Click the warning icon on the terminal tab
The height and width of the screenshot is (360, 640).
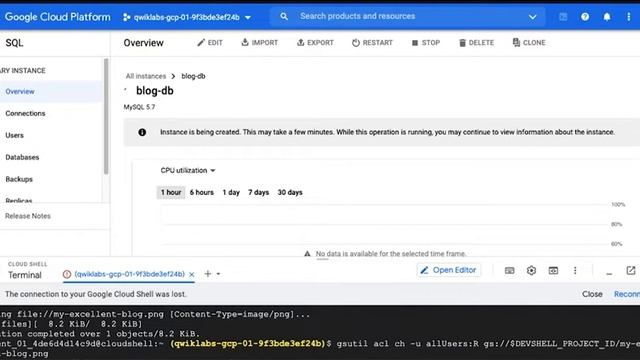tap(67, 274)
